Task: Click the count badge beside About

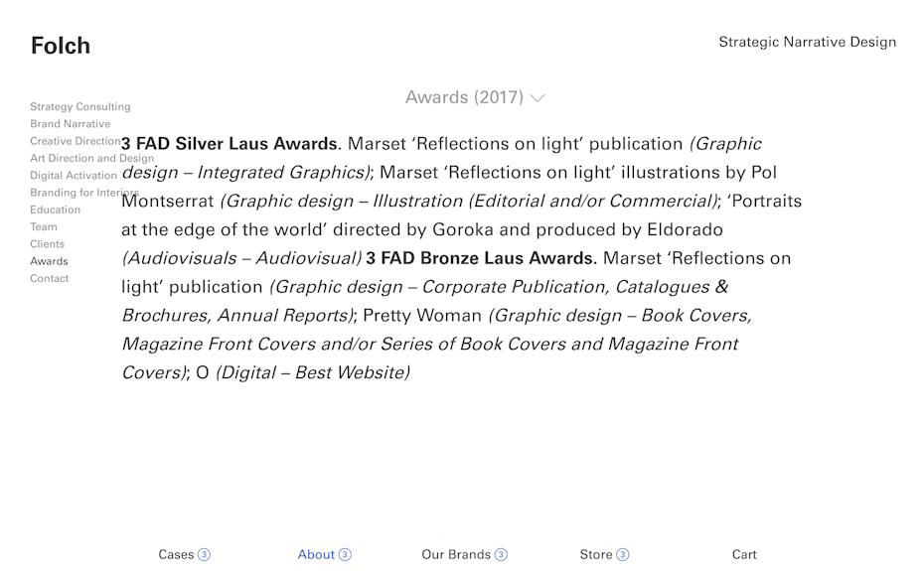Action: click(345, 555)
